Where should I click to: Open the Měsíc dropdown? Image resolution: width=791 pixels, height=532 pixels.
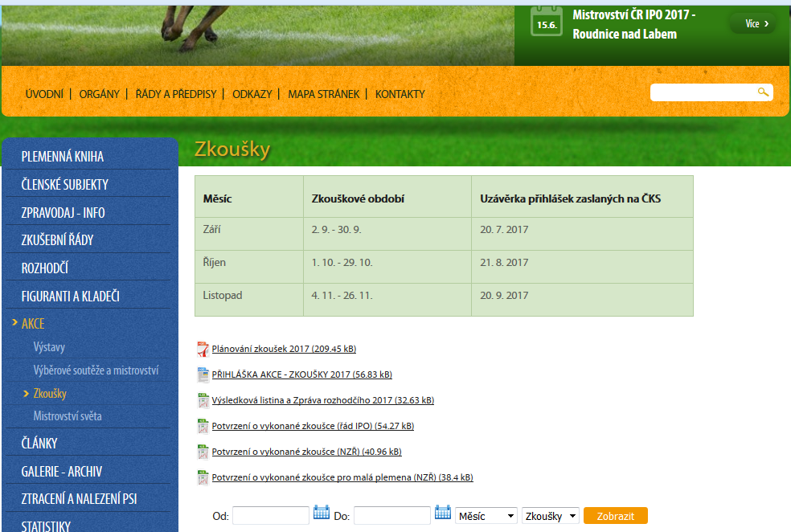click(x=486, y=516)
